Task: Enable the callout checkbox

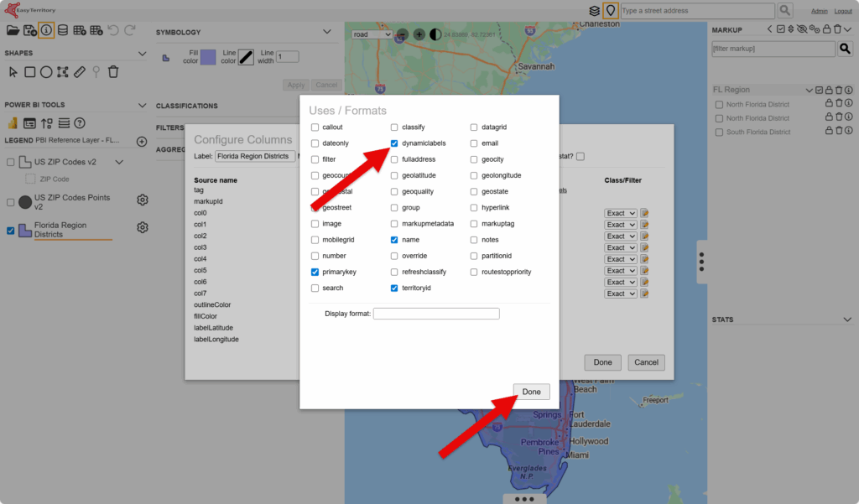Action: pyautogui.click(x=315, y=127)
